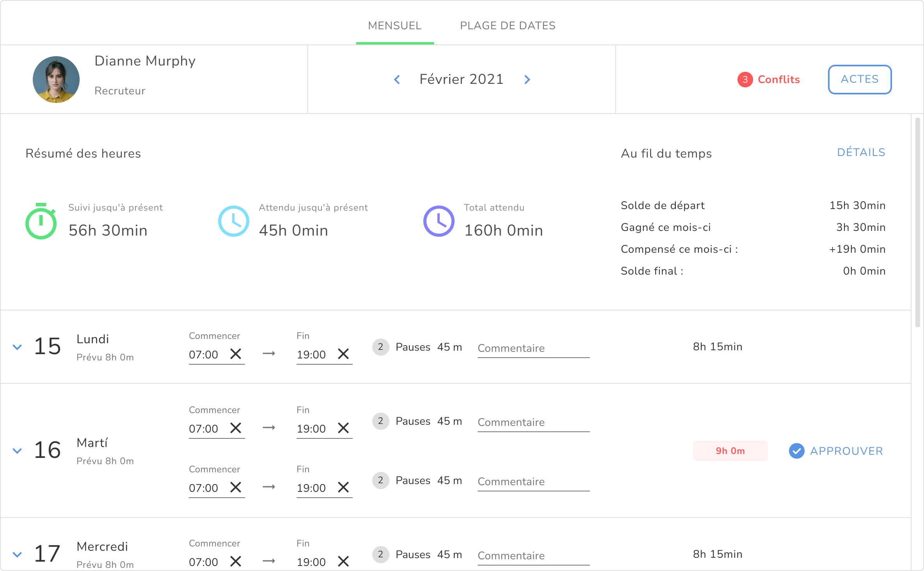Clear Monday's 07:00 start time
This screenshot has width=924, height=571.
pos(236,354)
